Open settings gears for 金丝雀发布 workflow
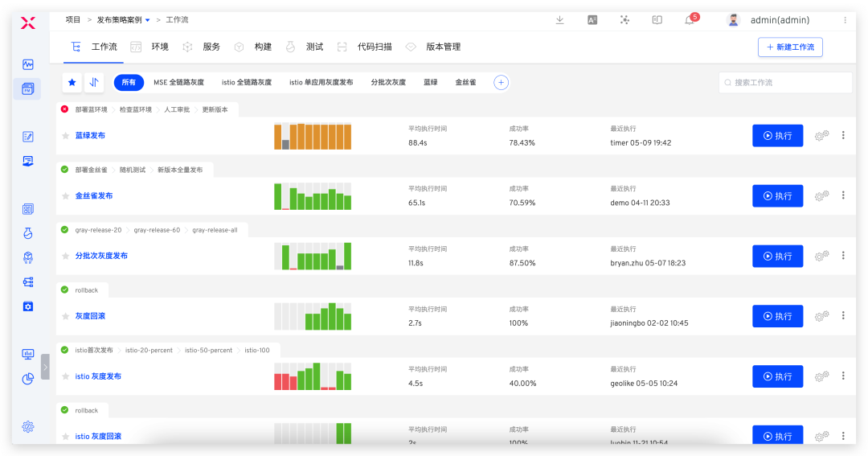 pos(822,195)
